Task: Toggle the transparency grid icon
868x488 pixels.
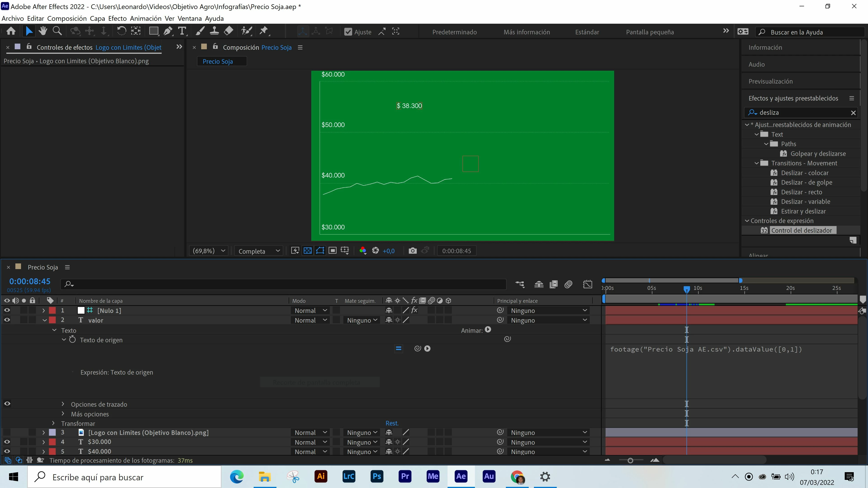Action: click(x=308, y=251)
